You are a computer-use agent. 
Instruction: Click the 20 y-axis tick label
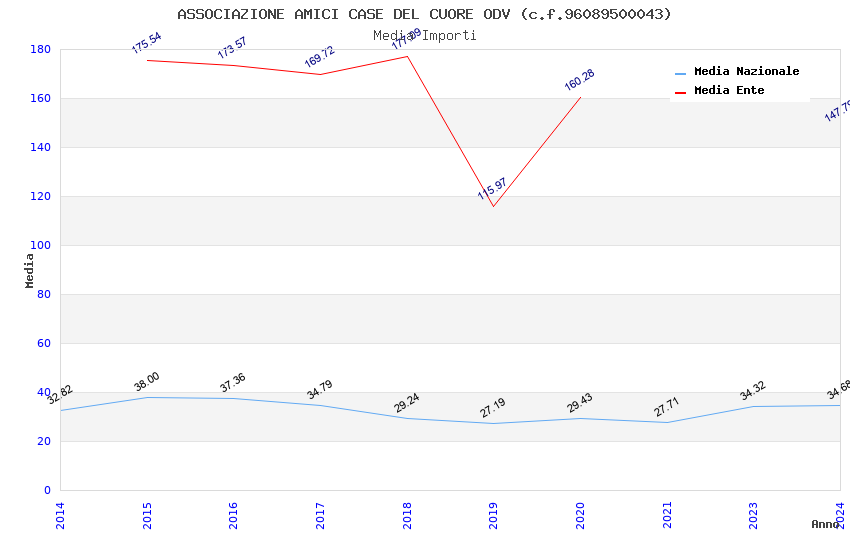tap(44, 441)
